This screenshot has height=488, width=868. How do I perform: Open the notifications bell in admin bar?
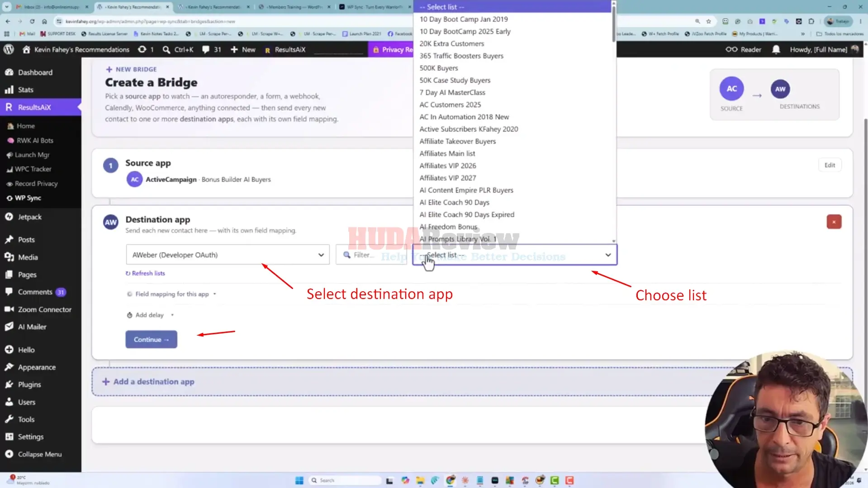776,49
